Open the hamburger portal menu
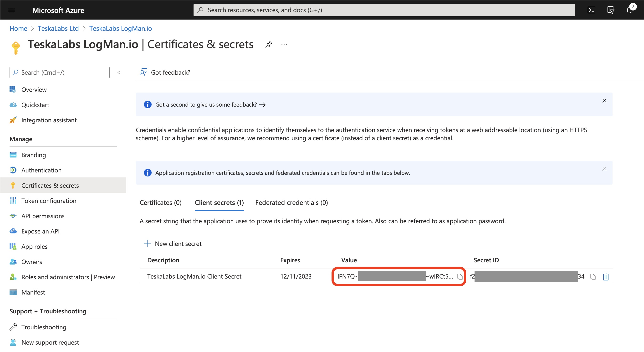 click(x=11, y=10)
